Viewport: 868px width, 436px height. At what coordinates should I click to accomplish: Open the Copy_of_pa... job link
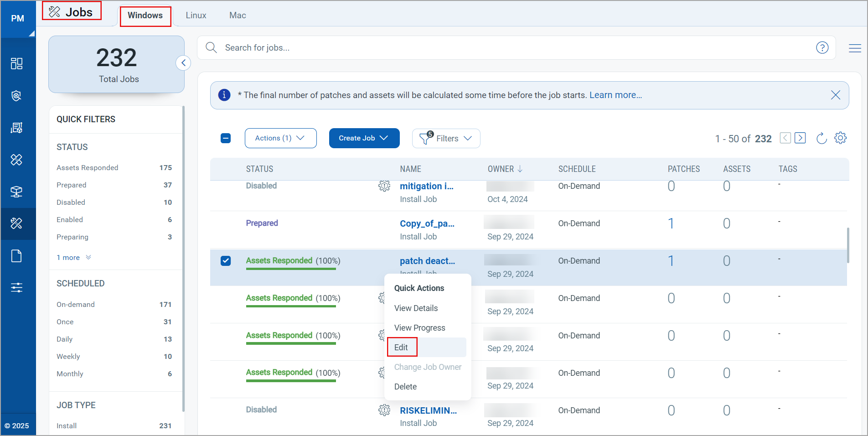tap(427, 223)
